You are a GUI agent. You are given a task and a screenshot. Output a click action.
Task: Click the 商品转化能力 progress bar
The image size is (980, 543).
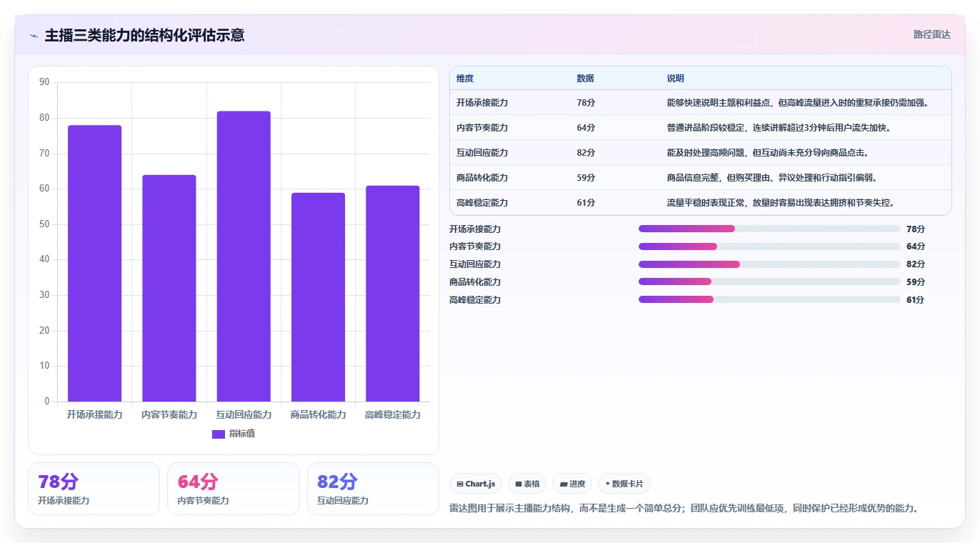[x=769, y=282]
